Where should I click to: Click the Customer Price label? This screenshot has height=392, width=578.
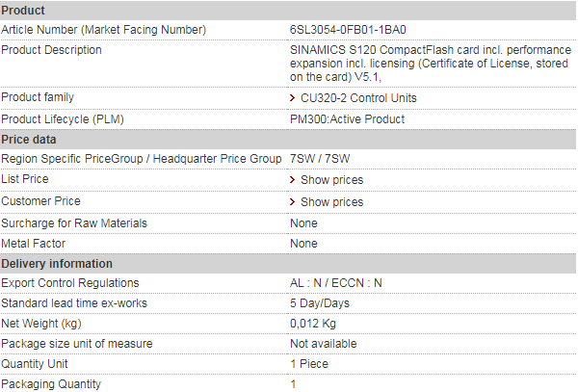click(40, 201)
